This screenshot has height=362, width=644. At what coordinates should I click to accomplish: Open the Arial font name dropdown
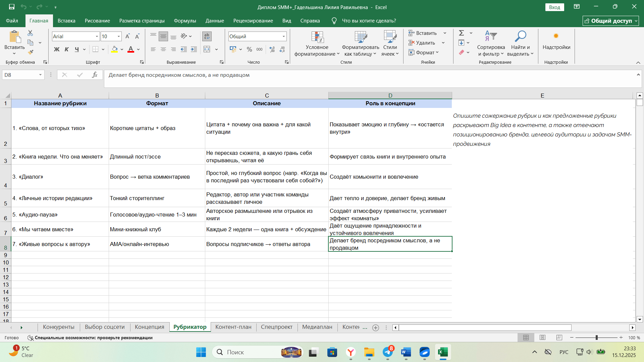(x=97, y=36)
